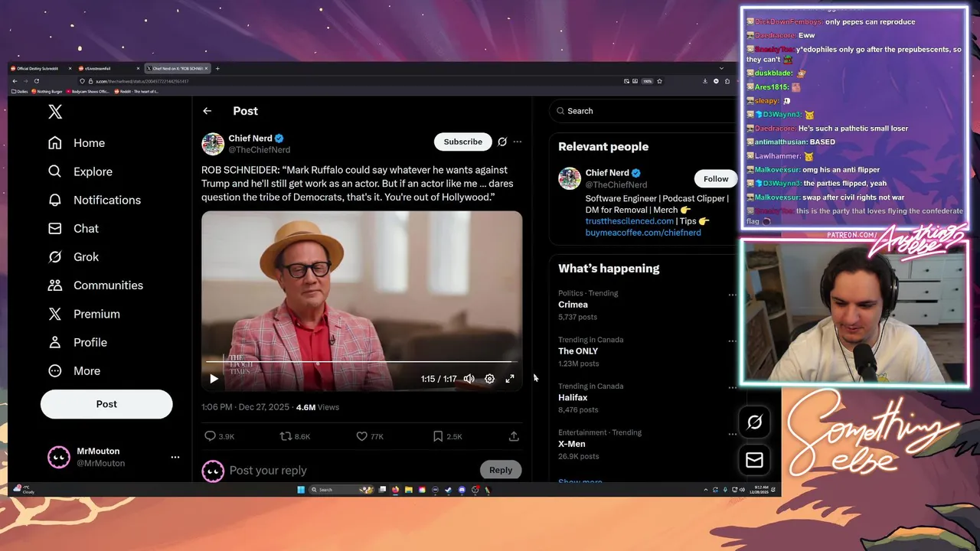Follow Chief Nerd in Relevant people

click(x=716, y=179)
